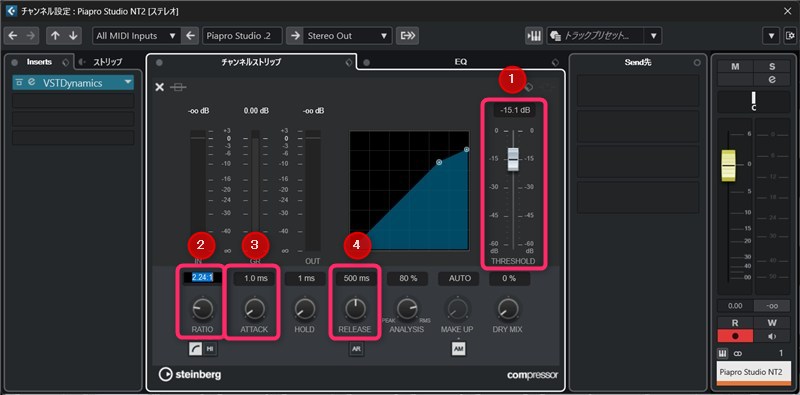800x395 pixels.
Task: Toggle EQ bypass power button
Action: coord(366,62)
